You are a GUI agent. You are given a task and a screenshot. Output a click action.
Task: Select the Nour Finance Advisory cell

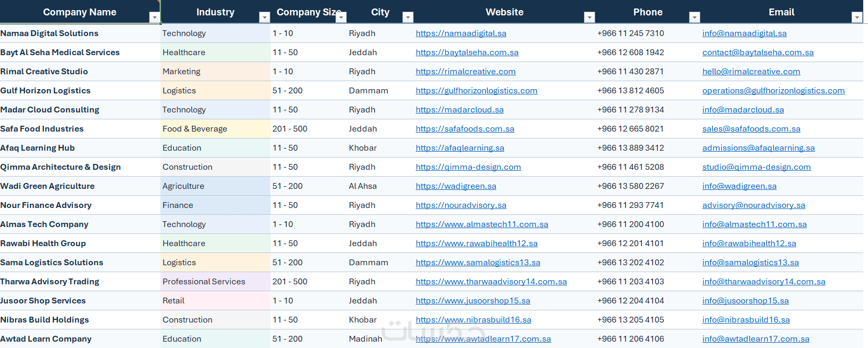80,205
